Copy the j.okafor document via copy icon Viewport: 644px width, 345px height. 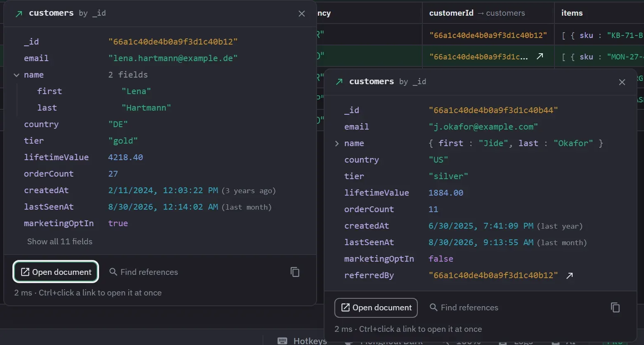[x=615, y=307]
